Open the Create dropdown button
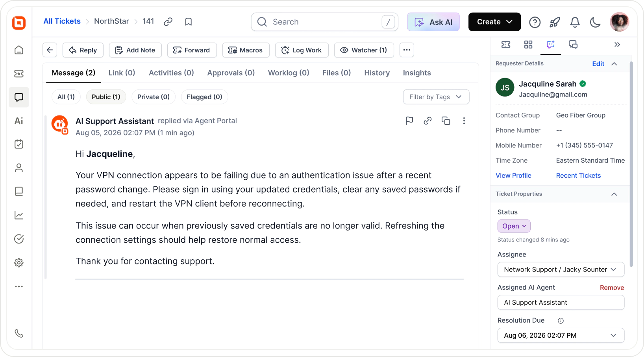Screen dimensions: 644x357 click(x=494, y=22)
